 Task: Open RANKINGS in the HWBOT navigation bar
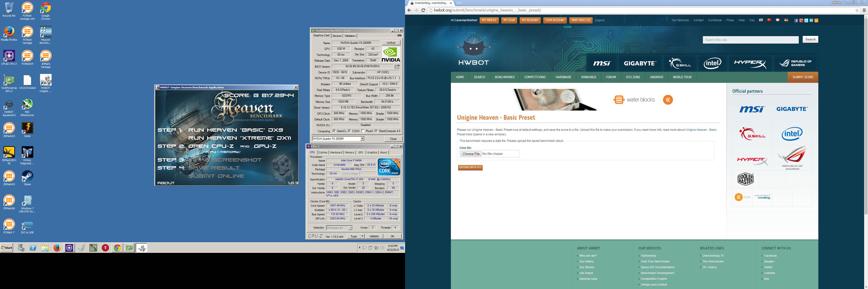tap(589, 77)
